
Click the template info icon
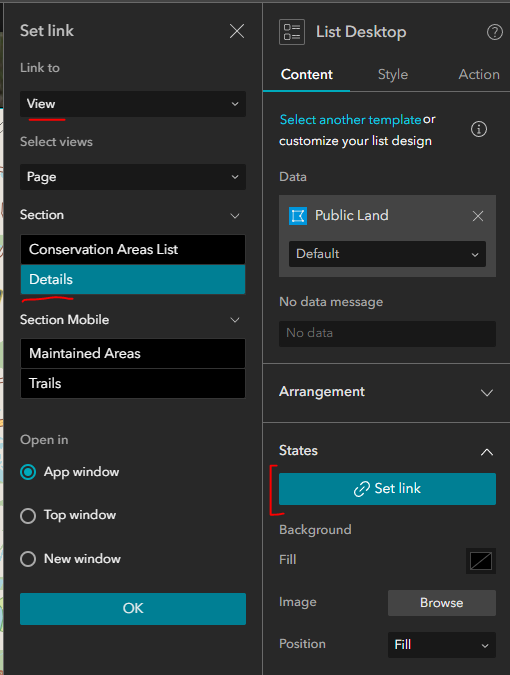point(479,129)
